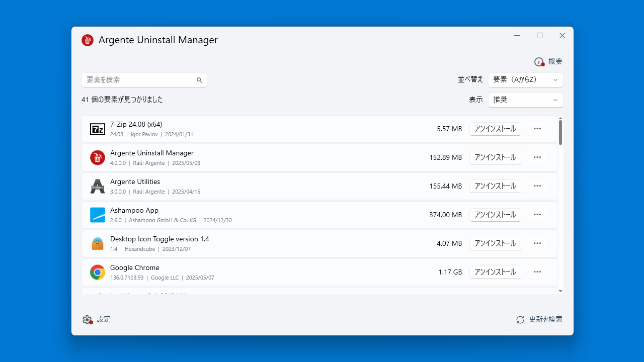
Task: Uninstall Desktop Icon Toggle version 1.4
Action: click(x=495, y=243)
